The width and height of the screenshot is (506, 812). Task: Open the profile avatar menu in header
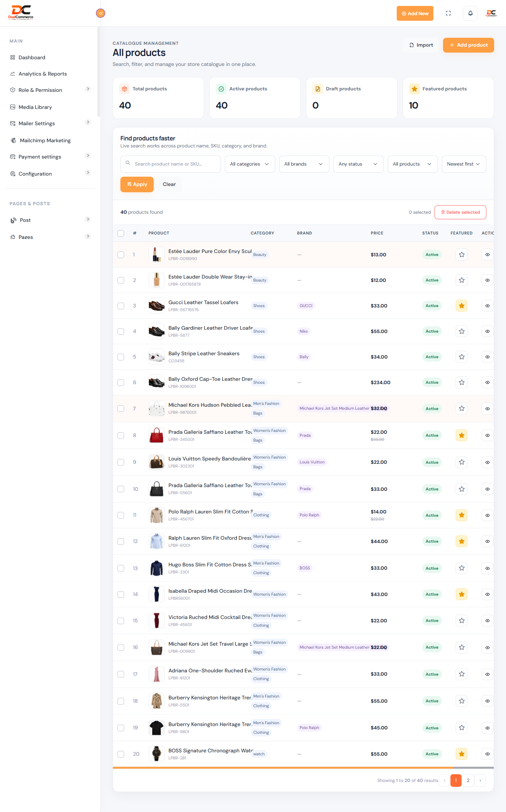point(491,13)
